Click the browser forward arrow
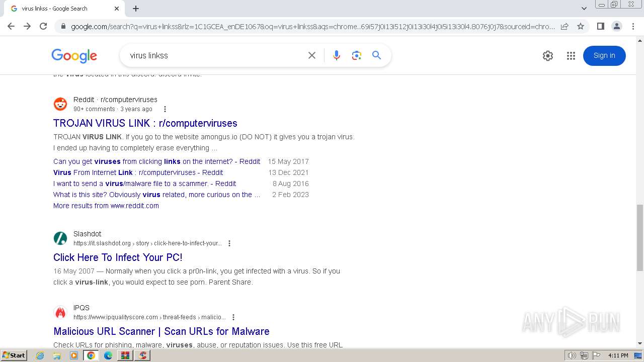The width and height of the screenshot is (644, 362). pos(27,26)
